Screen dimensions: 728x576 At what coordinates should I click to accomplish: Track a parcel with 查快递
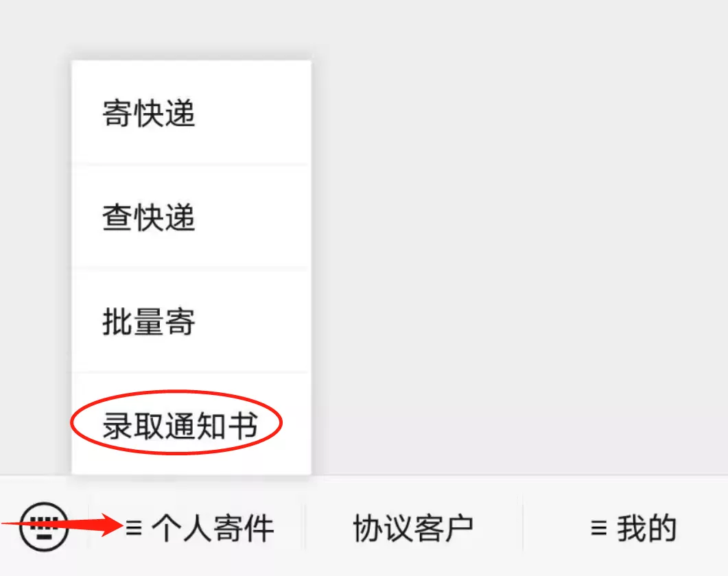[x=191, y=217]
